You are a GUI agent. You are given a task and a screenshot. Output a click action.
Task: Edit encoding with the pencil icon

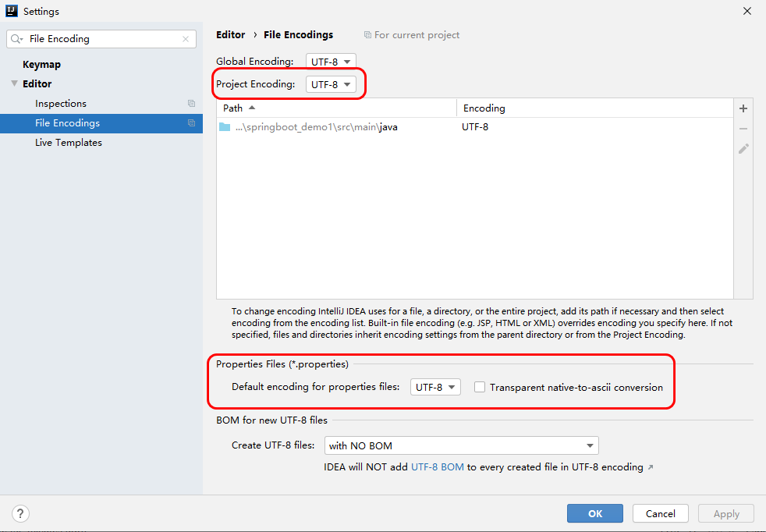[x=743, y=149]
